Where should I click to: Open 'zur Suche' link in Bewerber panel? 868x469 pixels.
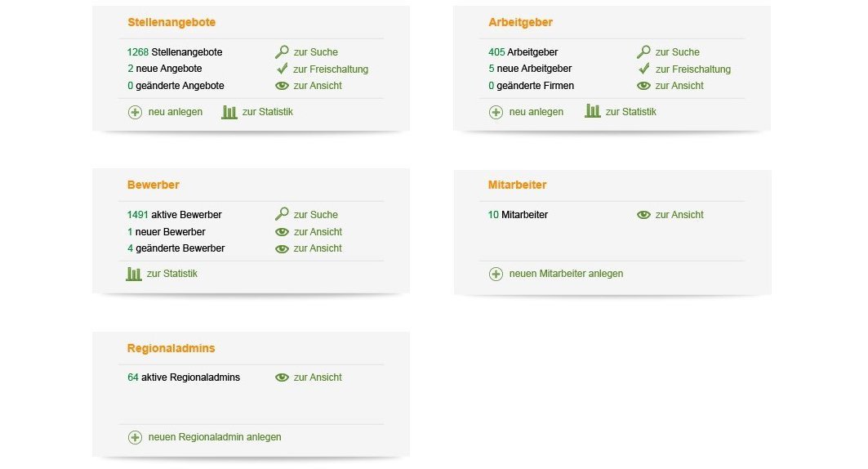(x=315, y=215)
